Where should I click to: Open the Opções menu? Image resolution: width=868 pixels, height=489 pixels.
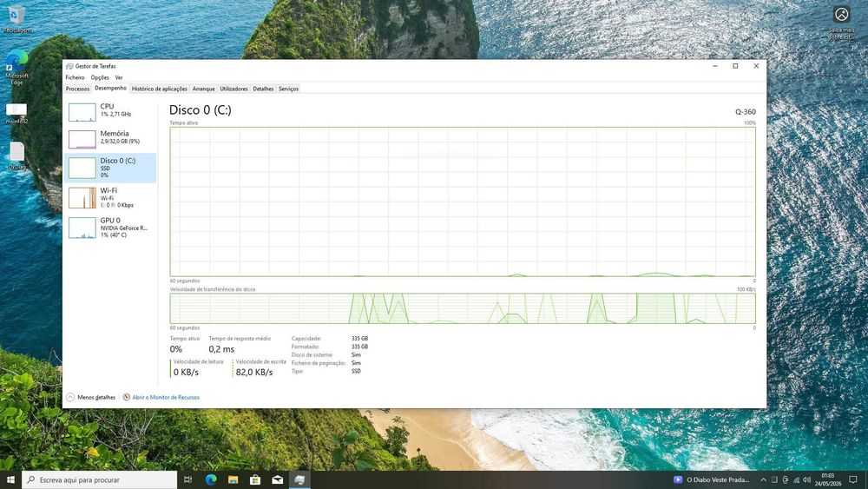click(x=100, y=77)
